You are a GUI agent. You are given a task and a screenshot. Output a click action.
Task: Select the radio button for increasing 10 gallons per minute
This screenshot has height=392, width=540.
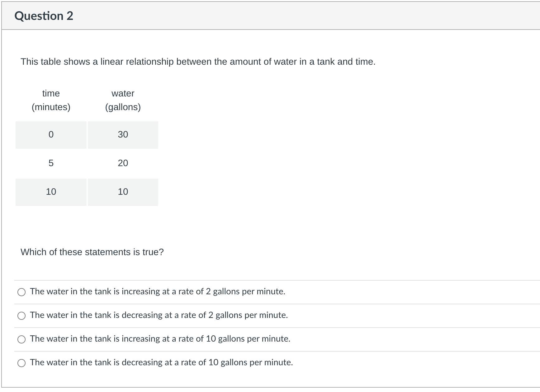pos(21,339)
